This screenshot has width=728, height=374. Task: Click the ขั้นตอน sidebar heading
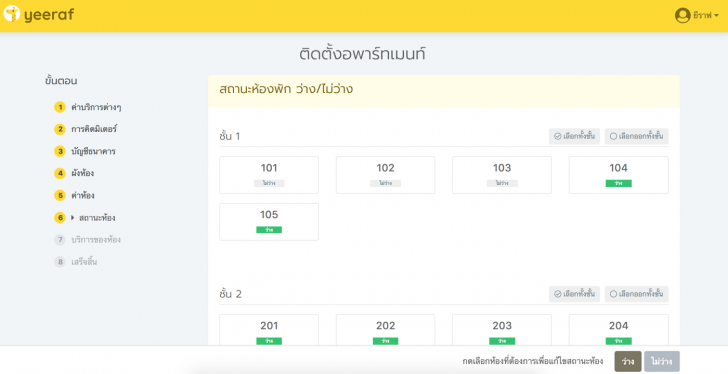[61, 81]
